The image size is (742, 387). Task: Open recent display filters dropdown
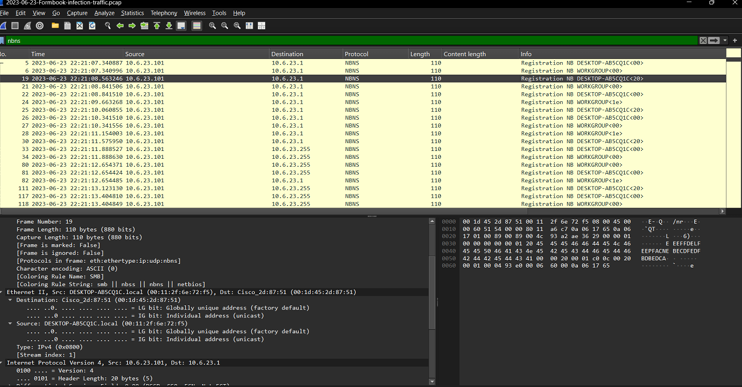click(x=725, y=41)
